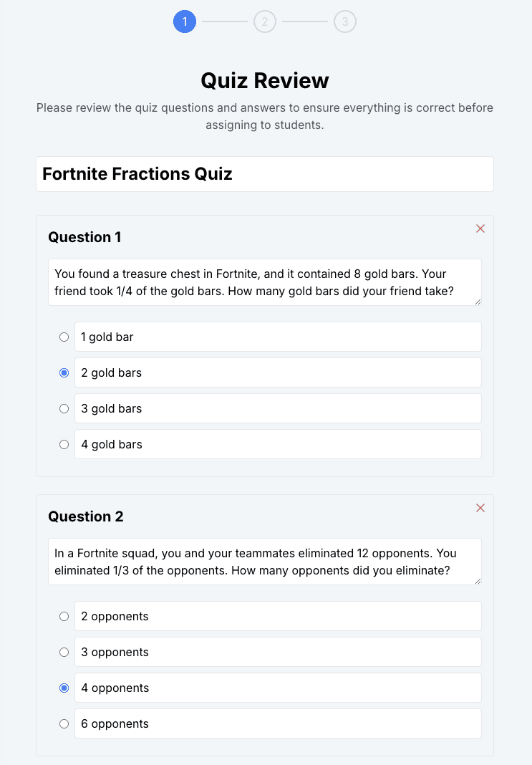Edit the 6 opponents answer field
This screenshot has height=765, width=532.
pos(278,723)
